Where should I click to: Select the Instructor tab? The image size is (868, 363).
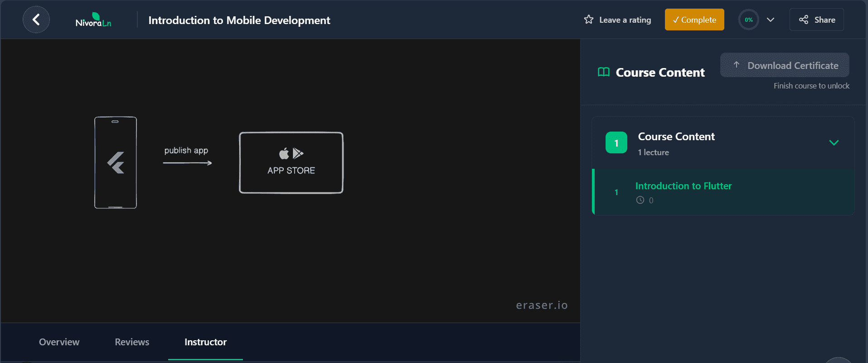(x=205, y=342)
